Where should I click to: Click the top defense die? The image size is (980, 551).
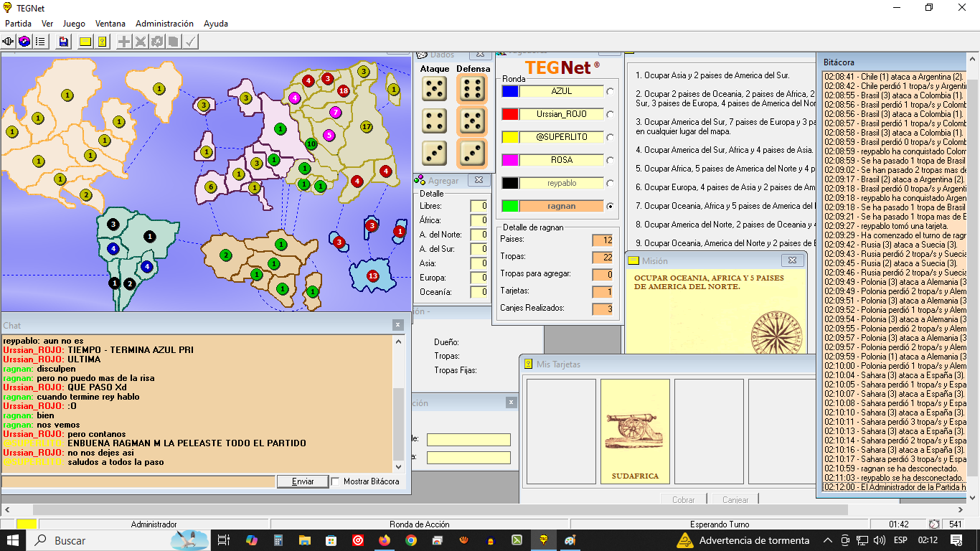471,89
